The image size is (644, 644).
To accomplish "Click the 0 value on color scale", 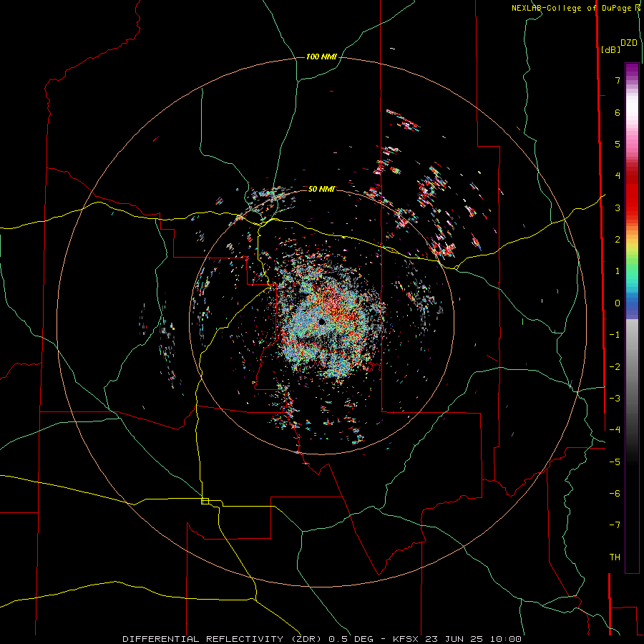I will [618, 303].
